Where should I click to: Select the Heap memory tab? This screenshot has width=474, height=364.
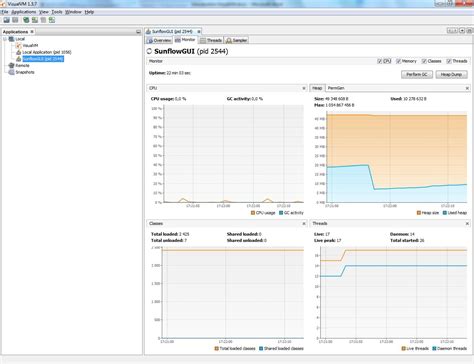point(317,88)
